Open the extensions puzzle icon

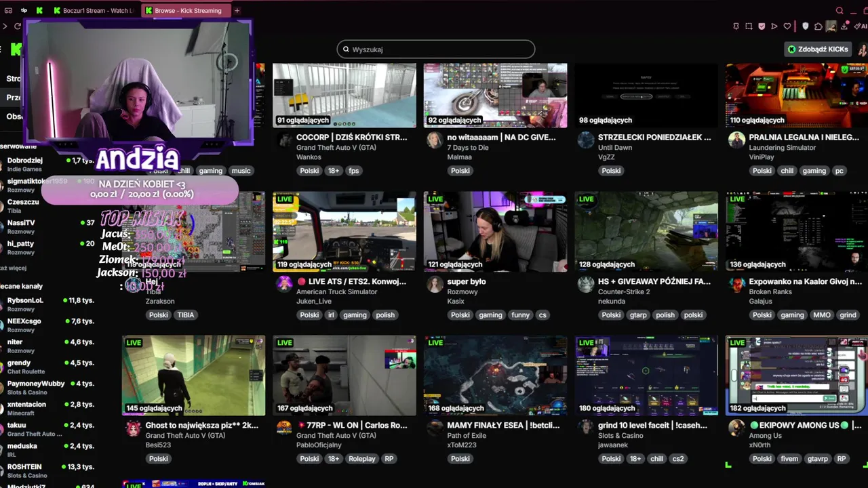[x=818, y=26]
